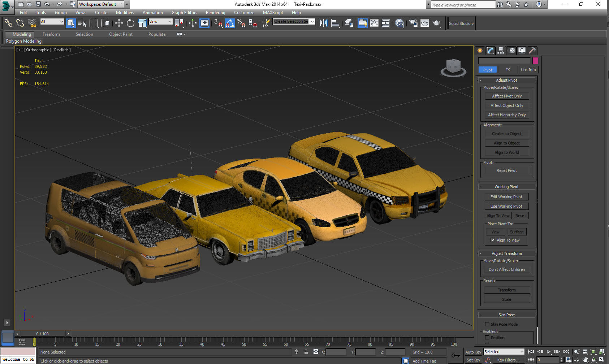The height and width of the screenshot is (364, 609).
Task: Click the Center to Object button
Action: click(x=507, y=134)
